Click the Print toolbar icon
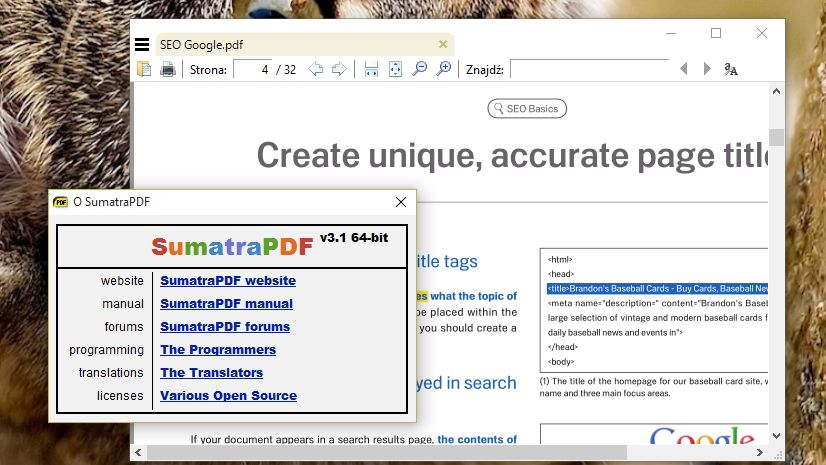 pos(168,69)
